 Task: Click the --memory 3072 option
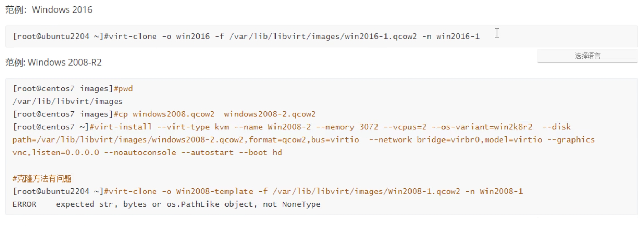coord(347,127)
